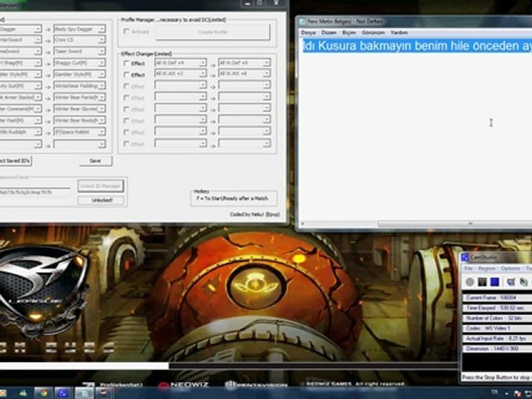Open the All W.Att +3 effect dropdown
532x399 pixels.
coord(203,74)
